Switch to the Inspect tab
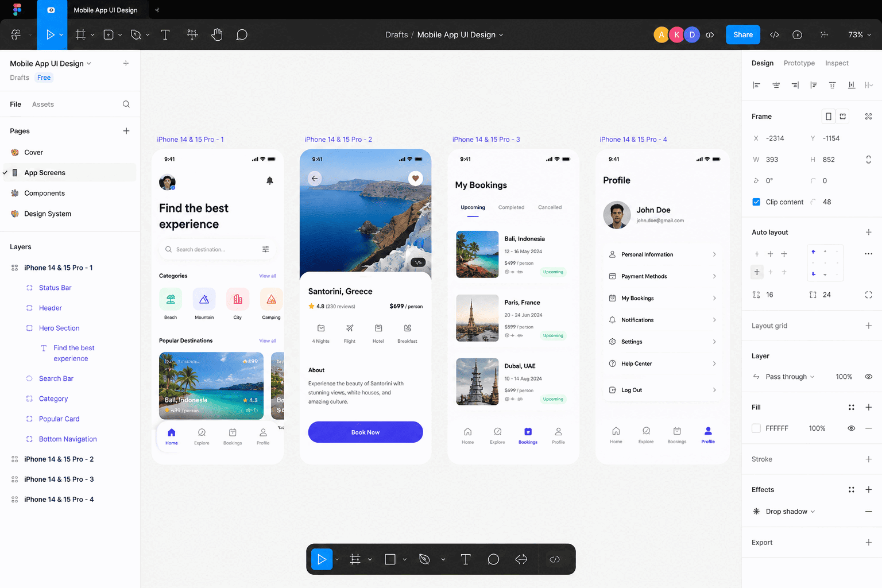The height and width of the screenshot is (588, 882). point(837,63)
